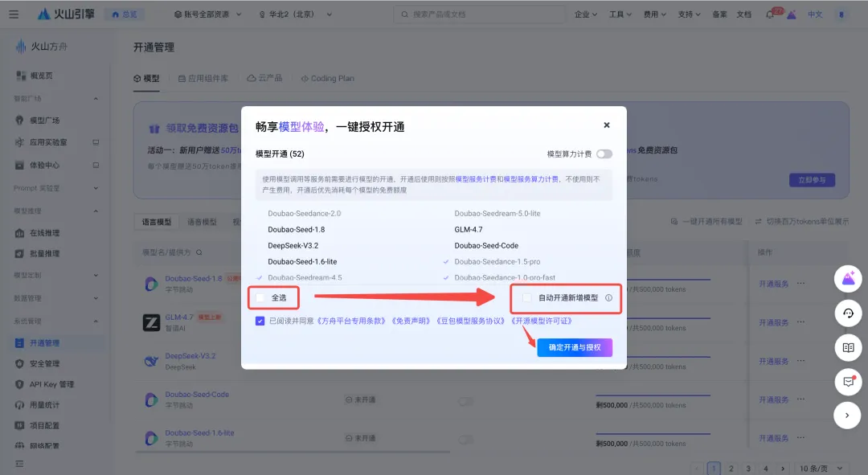868x475 pixels.
Task: Click the info icon next to 自动开通新增模型
Action: point(609,298)
